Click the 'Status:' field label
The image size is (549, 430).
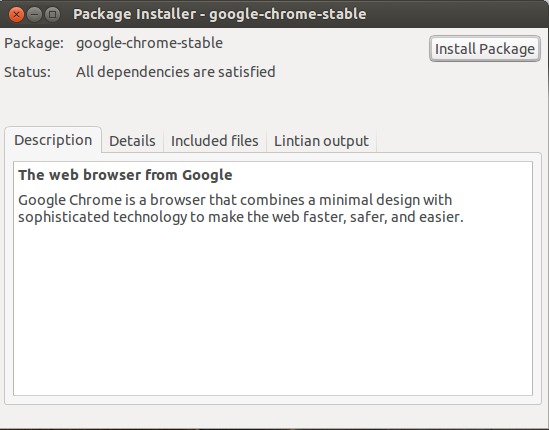[27, 72]
